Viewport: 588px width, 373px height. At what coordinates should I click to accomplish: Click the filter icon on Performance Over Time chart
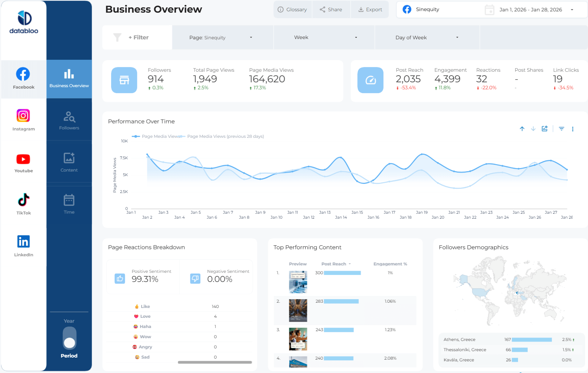pyautogui.click(x=561, y=129)
